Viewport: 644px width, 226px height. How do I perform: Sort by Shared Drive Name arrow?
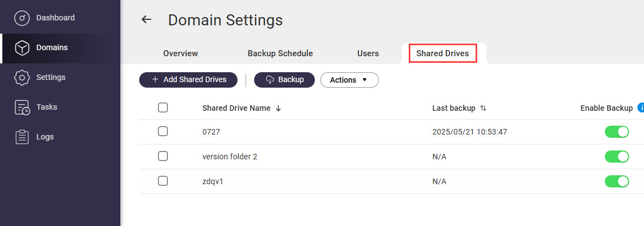tap(278, 109)
